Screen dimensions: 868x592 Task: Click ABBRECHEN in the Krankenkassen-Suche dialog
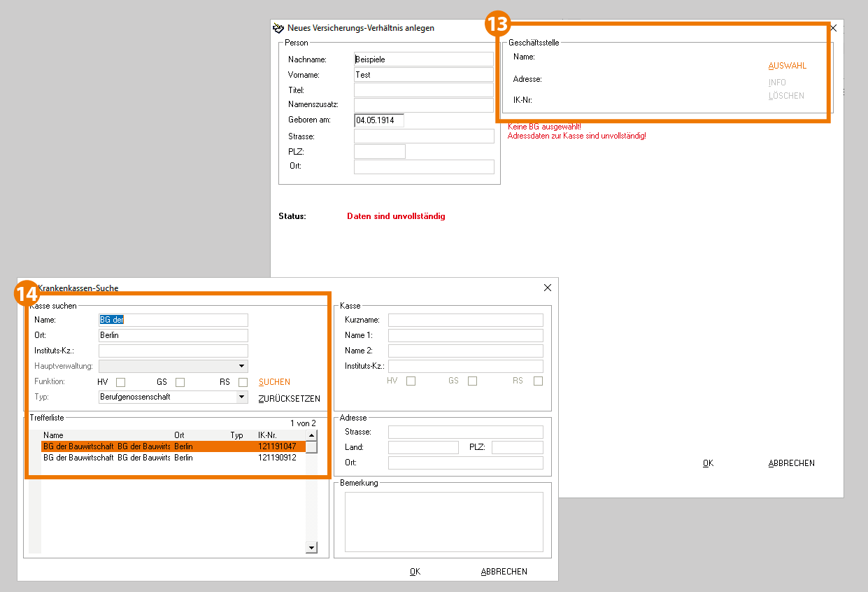click(x=504, y=572)
